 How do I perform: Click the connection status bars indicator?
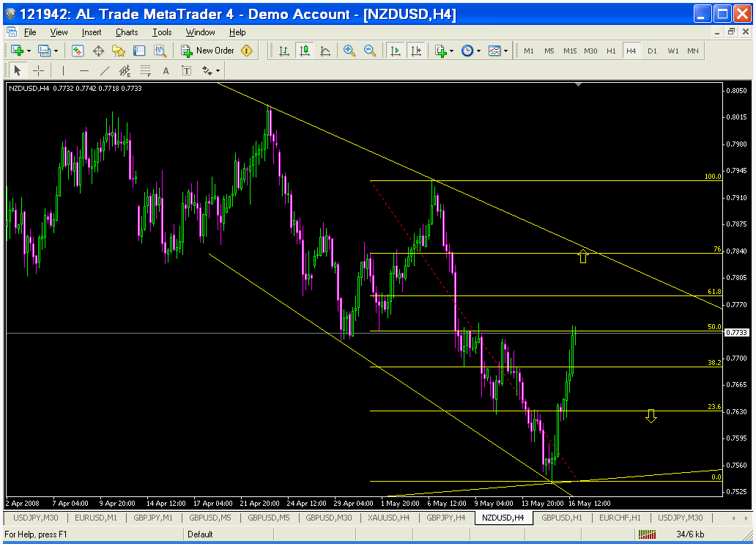647,534
